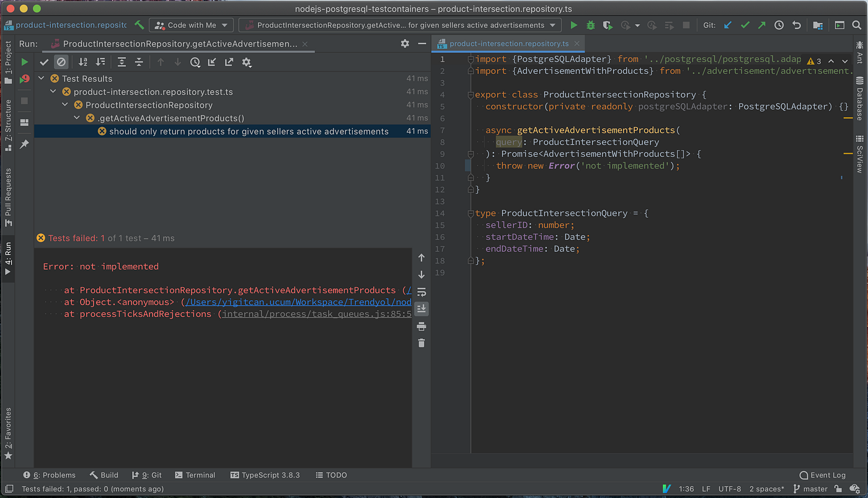This screenshot has width=868, height=498.
Task: Collapse the Test Results tree node
Action: point(42,79)
